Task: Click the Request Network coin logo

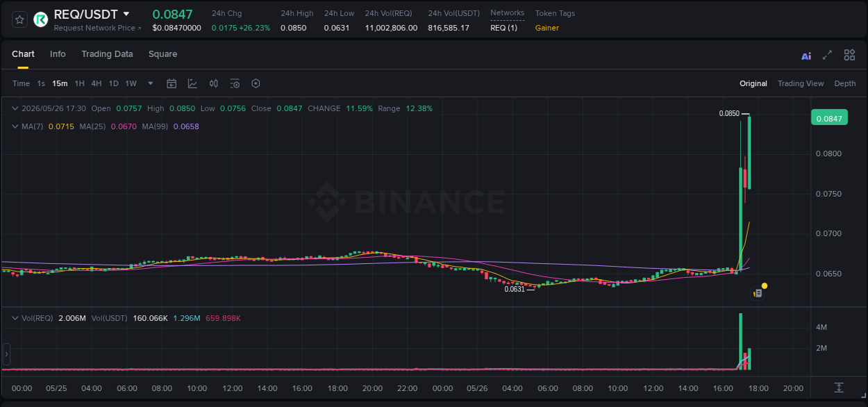Action: click(41, 19)
